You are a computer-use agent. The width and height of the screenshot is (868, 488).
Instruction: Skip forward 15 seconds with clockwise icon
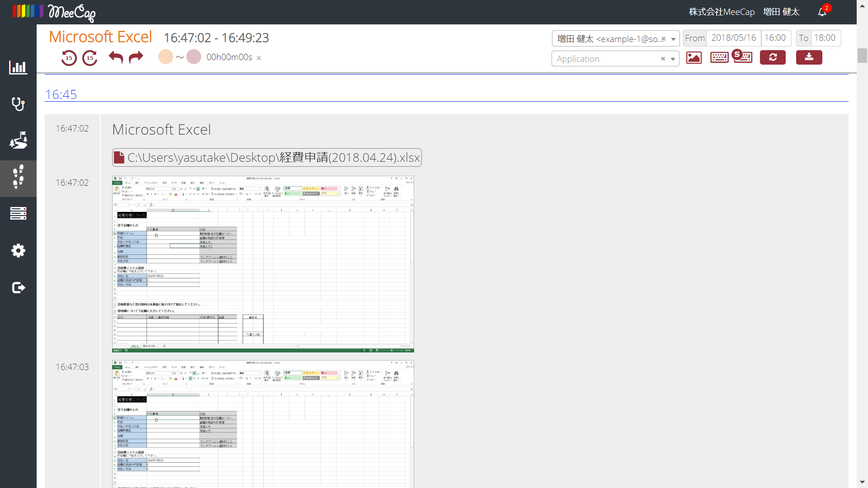(x=90, y=58)
